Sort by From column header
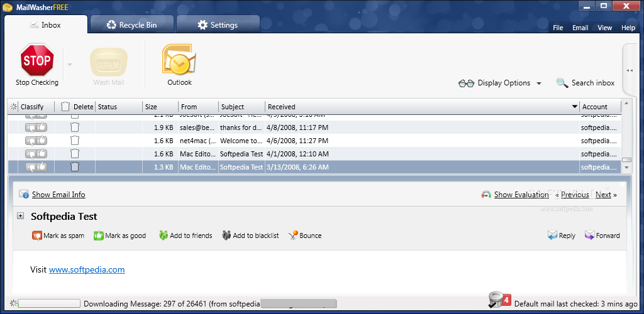Screen dimensions: 644x314 [x=198, y=107]
